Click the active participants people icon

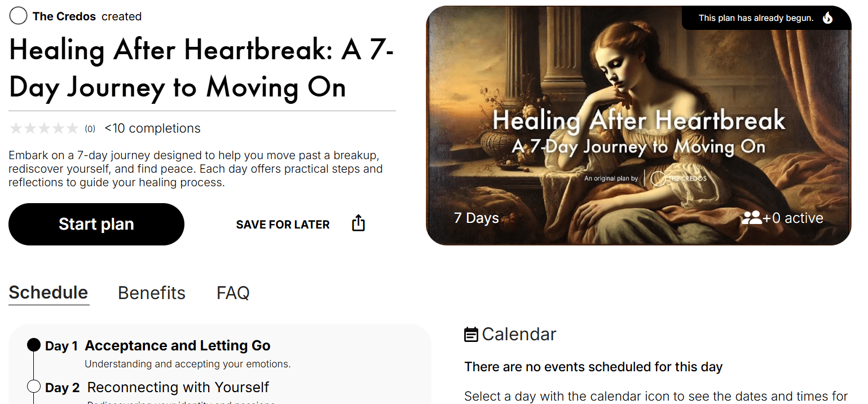click(752, 218)
